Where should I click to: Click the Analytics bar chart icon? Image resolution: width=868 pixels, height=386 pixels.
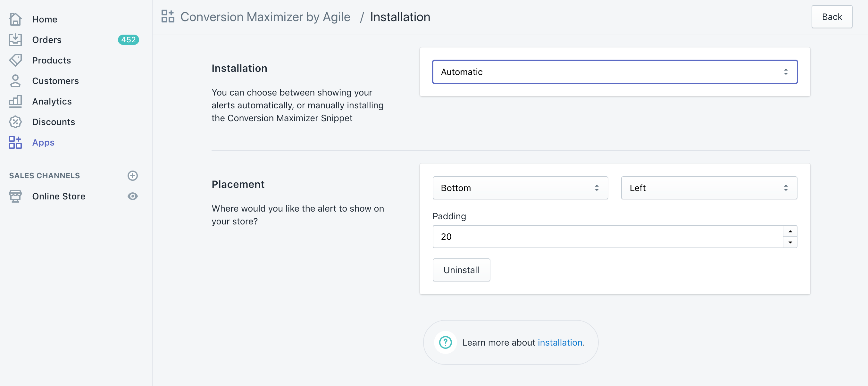click(x=15, y=101)
